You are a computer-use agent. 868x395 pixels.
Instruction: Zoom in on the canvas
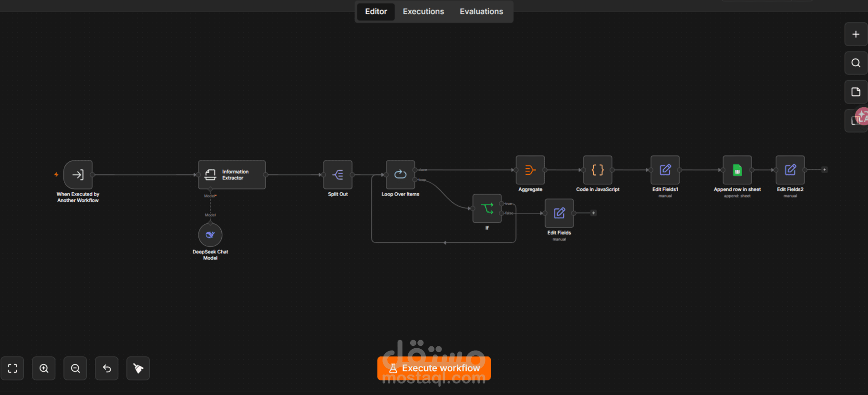click(x=44, y=368)
